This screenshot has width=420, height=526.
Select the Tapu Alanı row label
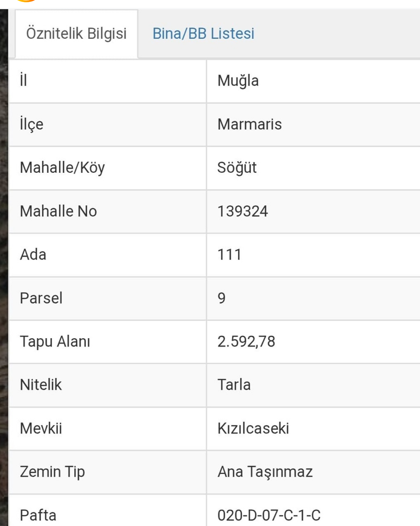click(x=55, y=341)
